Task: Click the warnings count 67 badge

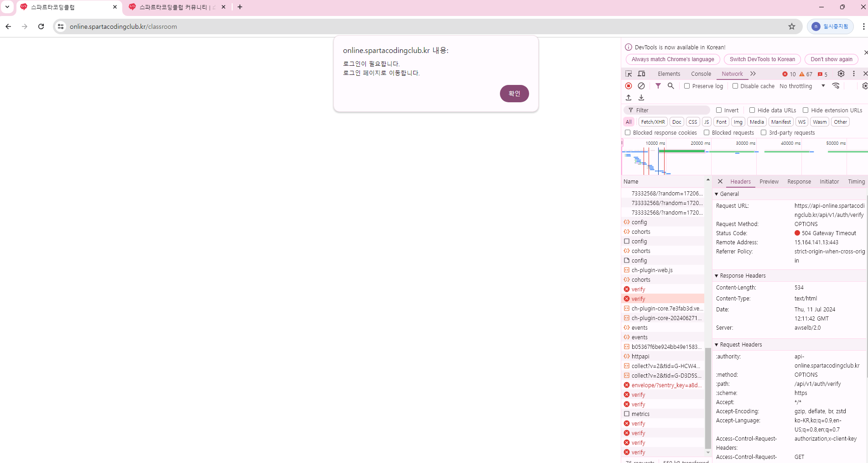Action: point(806,74)
